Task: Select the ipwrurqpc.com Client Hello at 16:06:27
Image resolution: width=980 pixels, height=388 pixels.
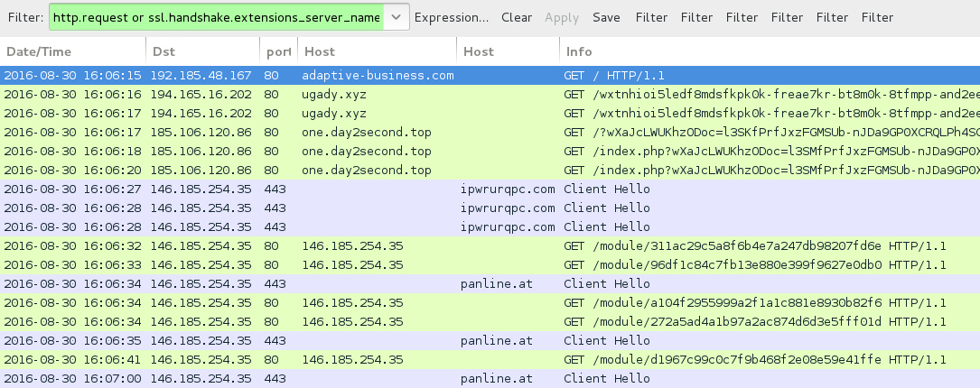Action: click(506, 189)
